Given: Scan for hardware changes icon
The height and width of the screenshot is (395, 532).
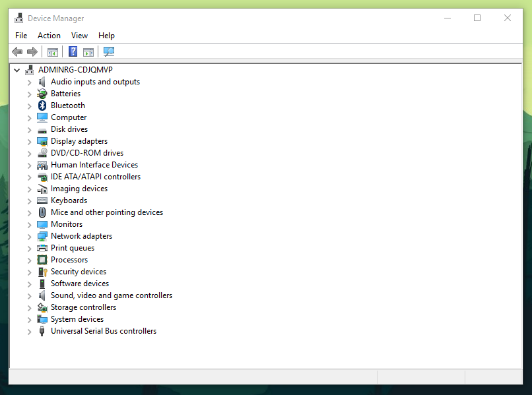Looking at the screenshot, I should 109,51.
